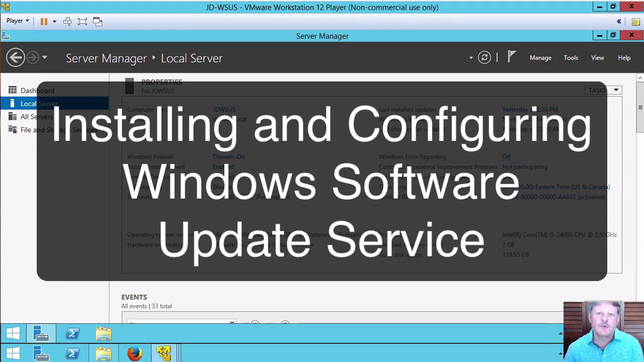
Task: Click the JD-WSUS VMware Workstation title text
Action: click(322, 7)
